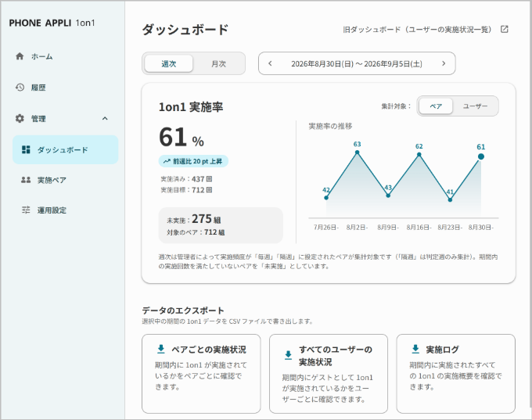Image resolution: width=532 pixels, height=420 pixels.
Task: Click the date range 2026年8月30日 field
Action: pos(357,63)
